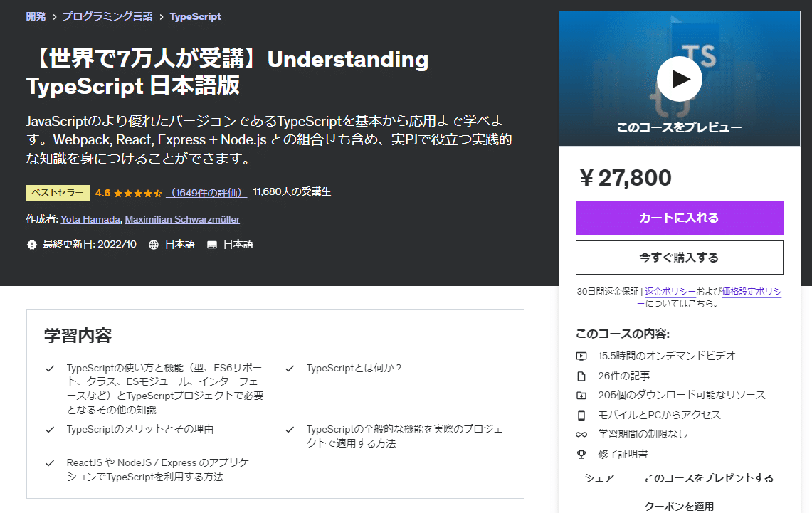
Task: Open Yota Hamada's instructor profile
Action: coord(90,219)
